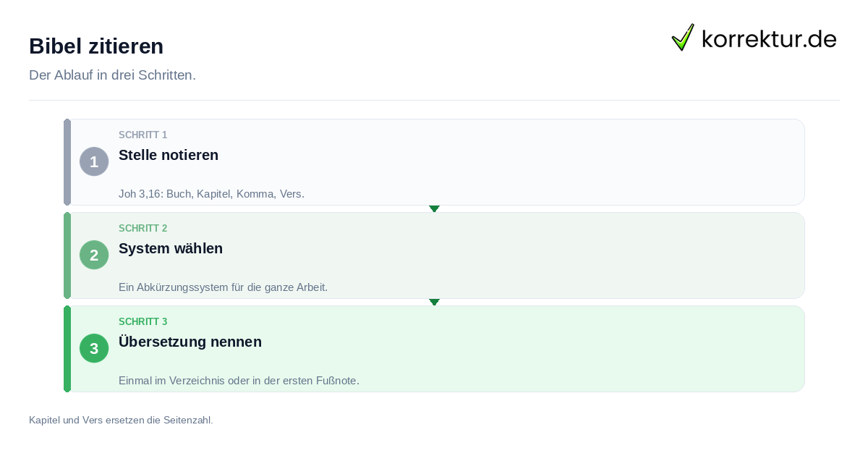Click the number 2 step circle

coord(94,255)
